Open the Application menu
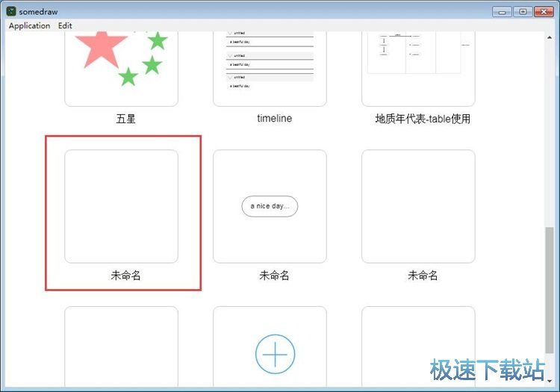Viewport: 560px width, 392px height. [29, 25]
